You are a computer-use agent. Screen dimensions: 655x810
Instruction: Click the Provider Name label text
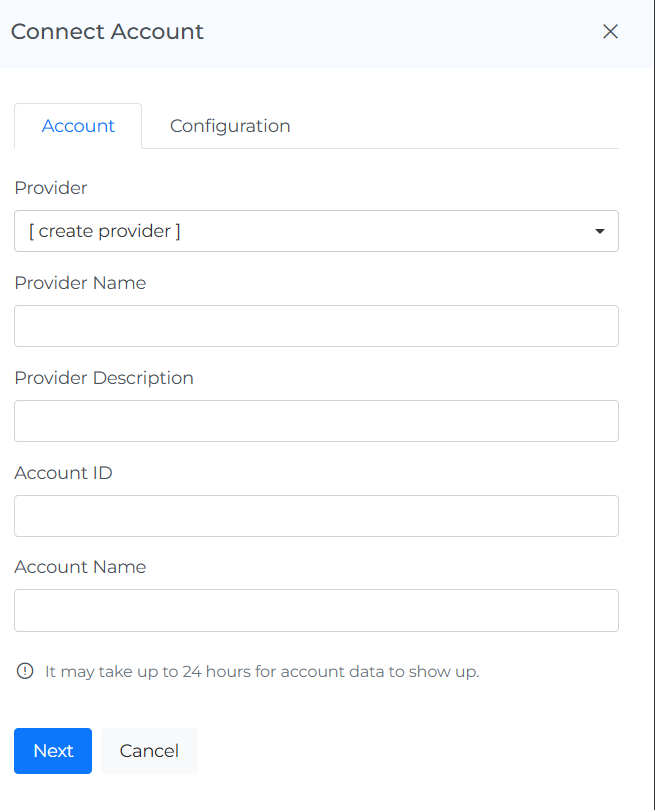click(80, 283)
